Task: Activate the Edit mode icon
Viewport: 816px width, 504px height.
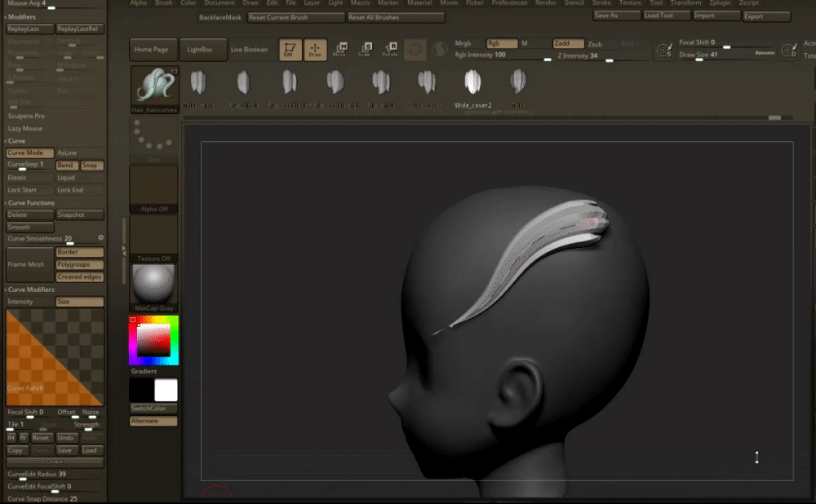Action: [290, 50]
